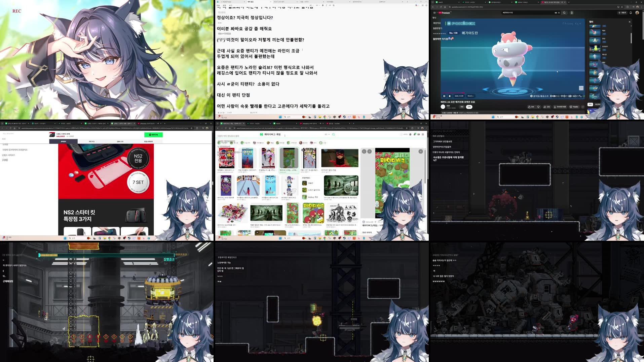Click the green 제품구매 purchase button

click(x=154, y=135)
